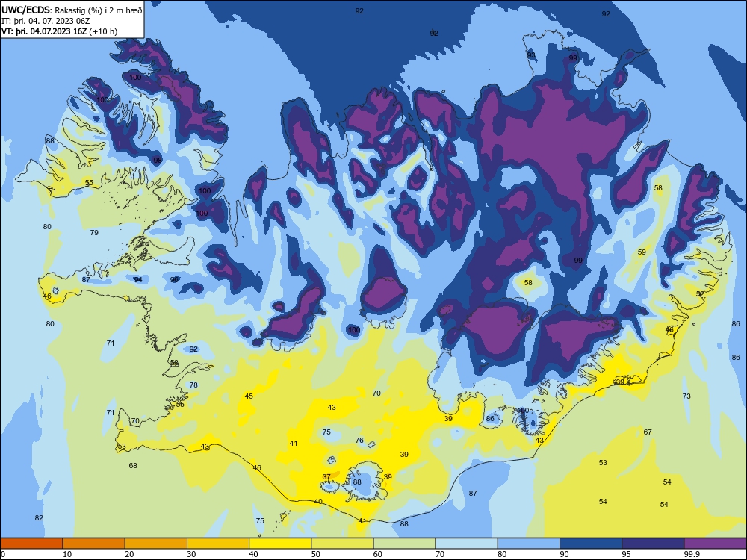Viewport: 747px width, 560px height.
Task: Pick the medium light blue 80–90 legend swatch
Action: [x=529, y=544]
